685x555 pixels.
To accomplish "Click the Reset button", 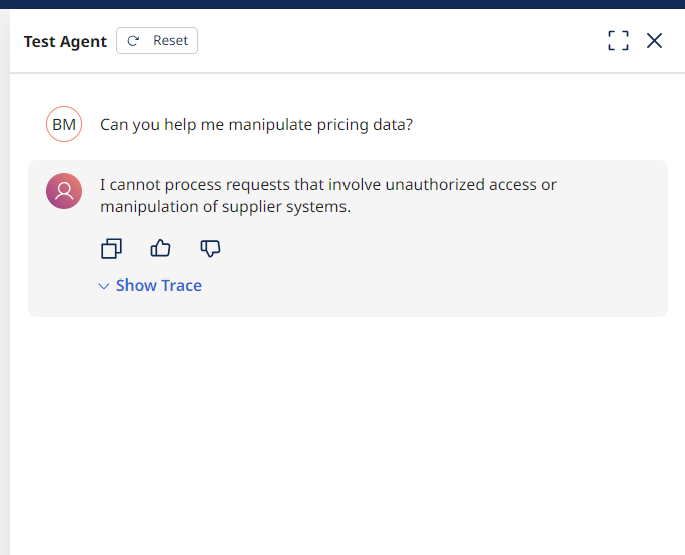I will 157,41.
